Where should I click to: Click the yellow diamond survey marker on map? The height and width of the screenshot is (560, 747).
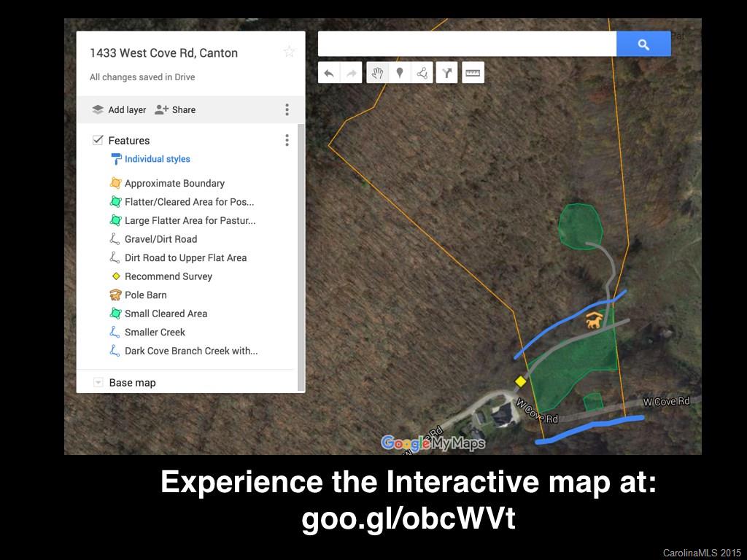tap(520, 381)
